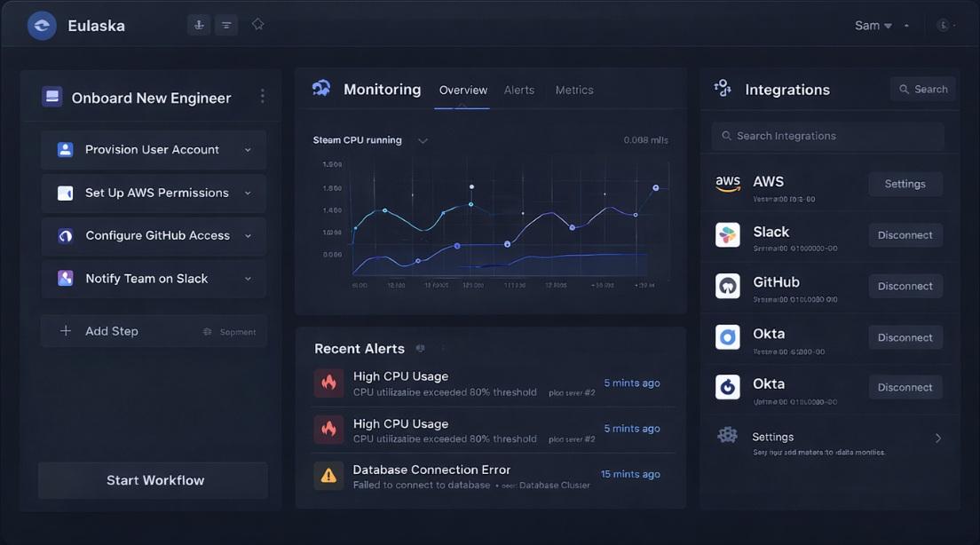This screenshot has height=545, width=980.
Task: Click the Eulaska logo icon
Action: (42, 26)
